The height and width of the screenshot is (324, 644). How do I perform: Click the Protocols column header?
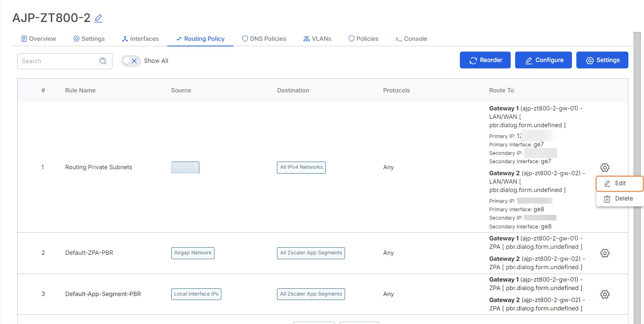coord(396,90)
